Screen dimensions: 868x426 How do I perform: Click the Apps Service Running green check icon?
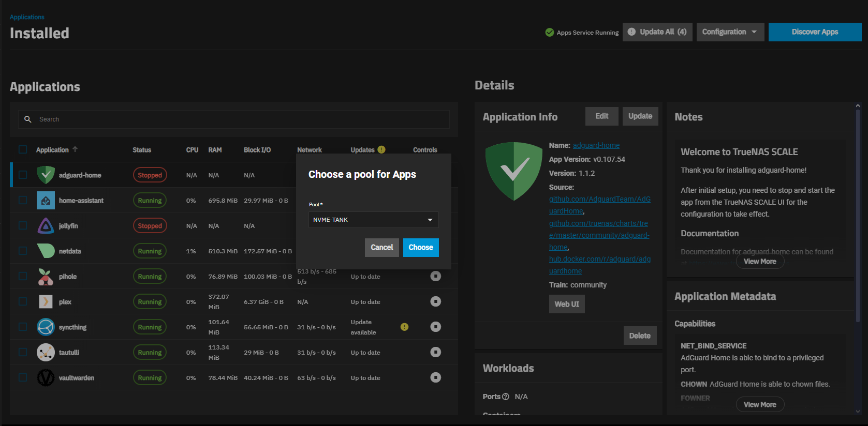[550, 32]
